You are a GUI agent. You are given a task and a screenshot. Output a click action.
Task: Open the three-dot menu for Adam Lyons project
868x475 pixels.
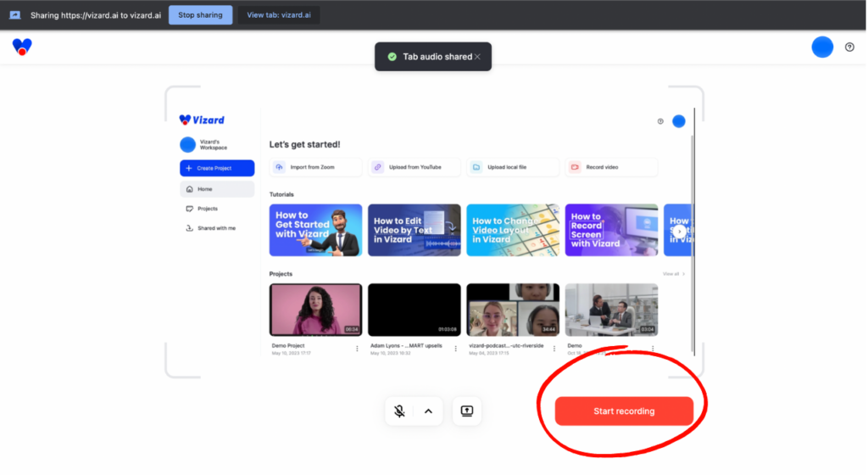(x=455, y=349)
